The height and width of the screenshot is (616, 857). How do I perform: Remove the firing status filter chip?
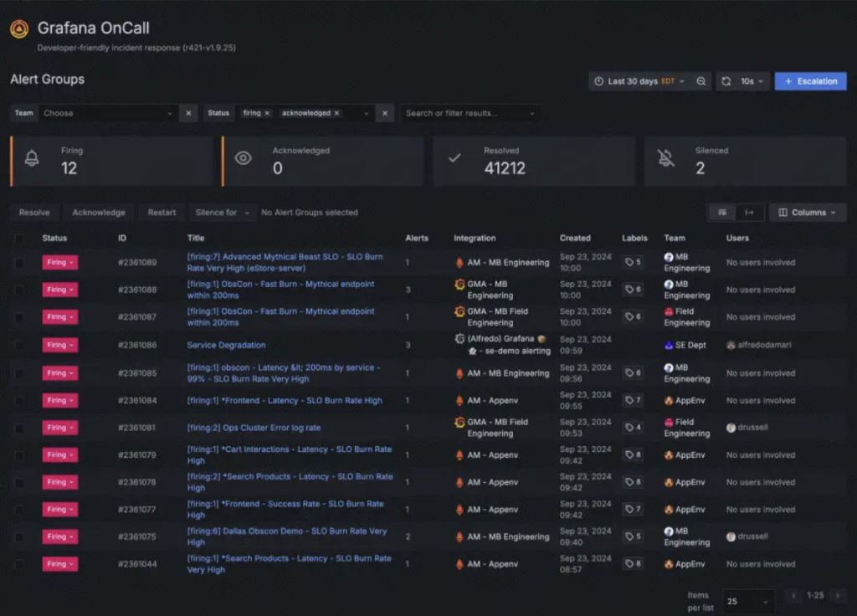coord(267,113)
